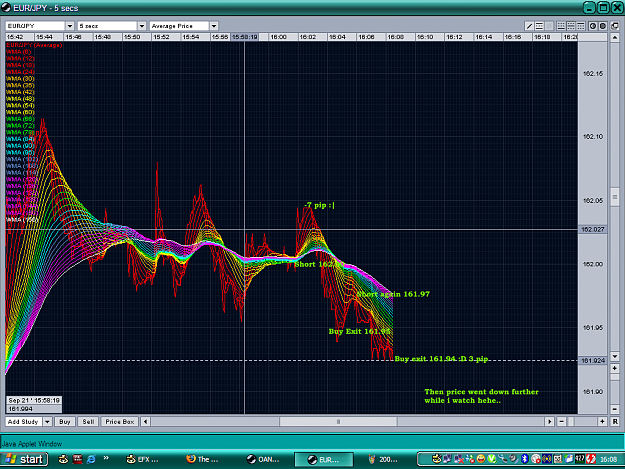Click the EUR/JPY (Average) legend entry
This screenshot has width=625, height=469.
34,45
